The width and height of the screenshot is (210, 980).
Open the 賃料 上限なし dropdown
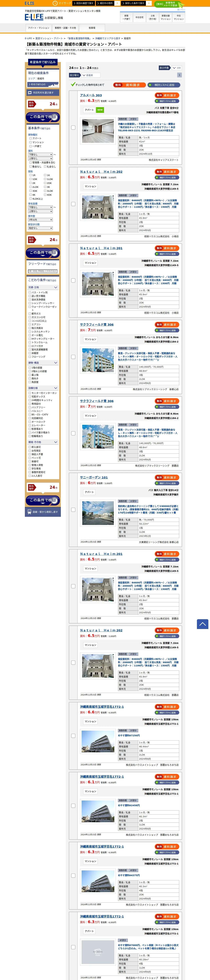(x=40, y=159)
